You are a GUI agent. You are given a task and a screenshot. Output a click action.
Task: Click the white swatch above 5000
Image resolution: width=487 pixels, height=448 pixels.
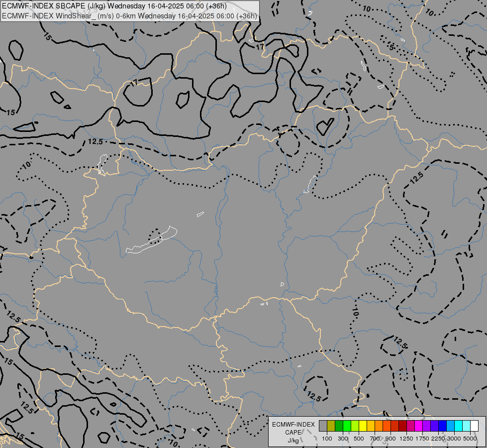point(474,426)
